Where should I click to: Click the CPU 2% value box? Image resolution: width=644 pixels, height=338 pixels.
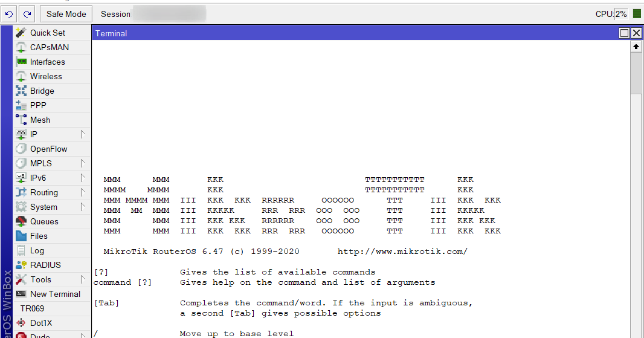click(x=621, y=14)
